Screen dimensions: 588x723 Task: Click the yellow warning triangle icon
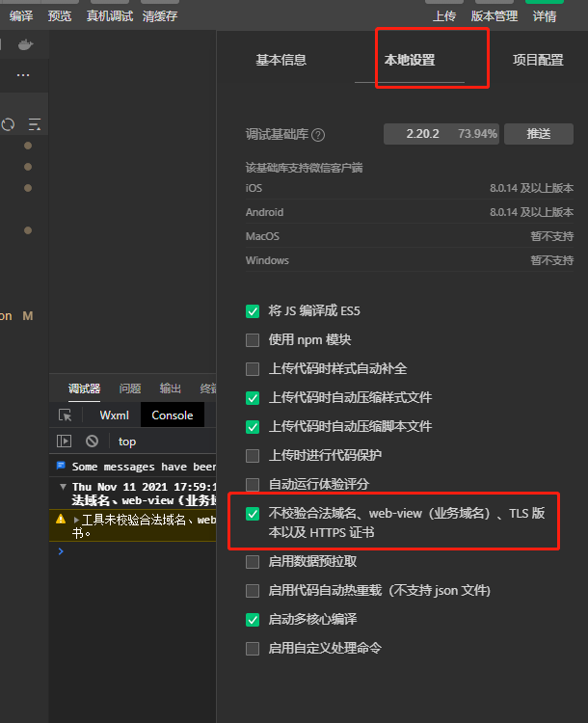tap(61, 520)
